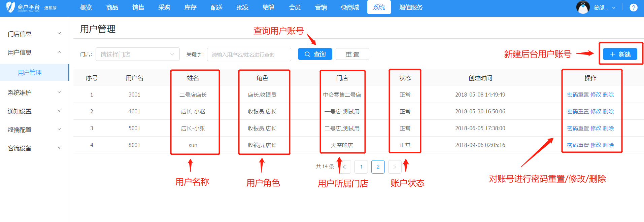644x222 pixels.
Task: Click the 新建 button to add user
Action: tap(620, 54)
